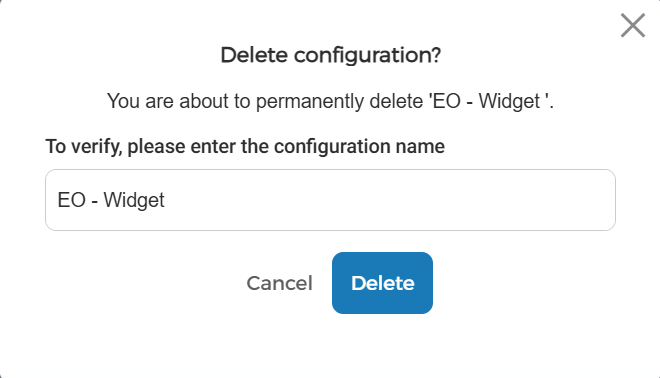Select Delete to remove the configuration
Viewport: 660px width, 378px height.
click(x=382, y=283)
